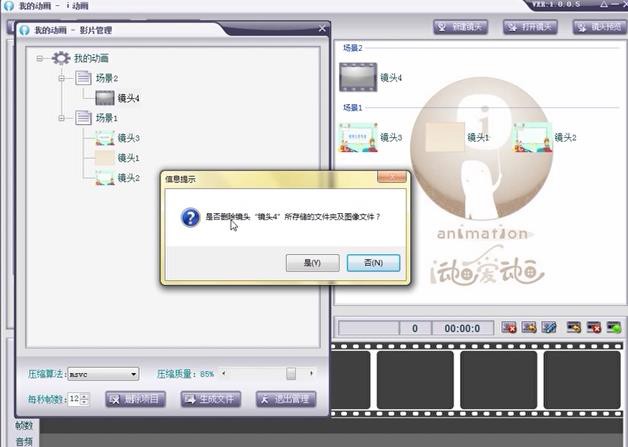Click the 帧数 timeline row label
628x447 pixels.
24,425
